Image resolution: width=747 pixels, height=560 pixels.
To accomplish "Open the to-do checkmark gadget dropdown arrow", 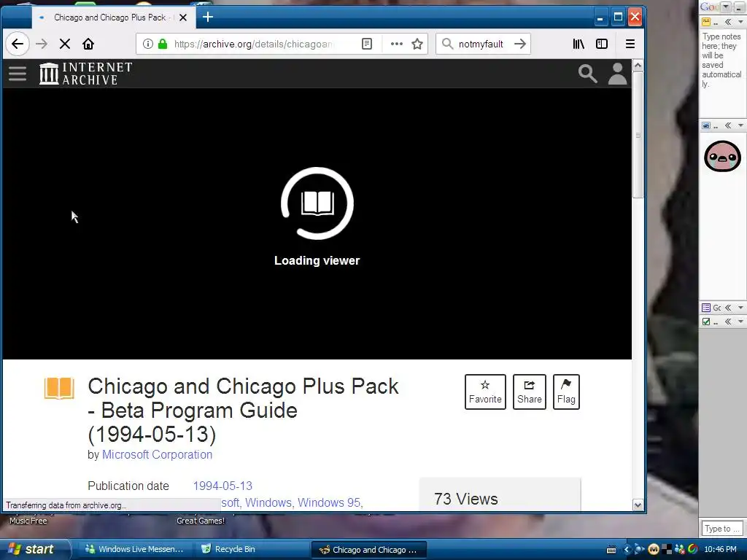I will 740,322.
